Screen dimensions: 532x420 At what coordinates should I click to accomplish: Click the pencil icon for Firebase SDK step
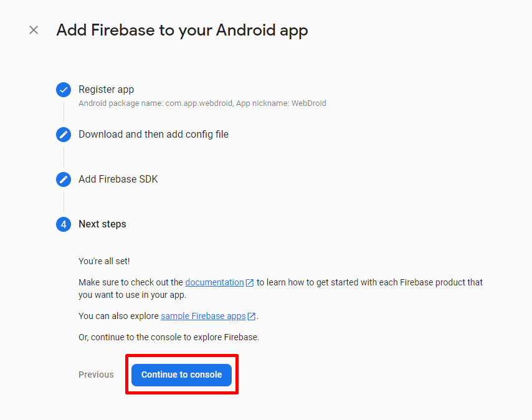64,179
